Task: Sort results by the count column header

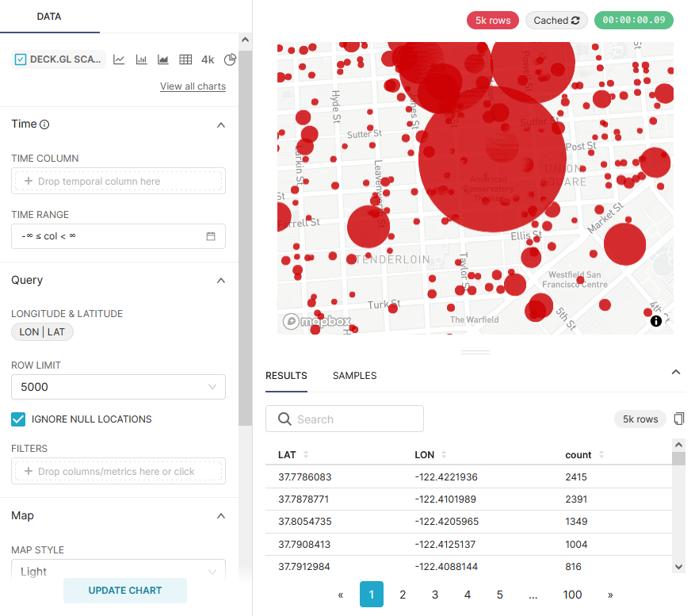Action: [x=577, y=455]
